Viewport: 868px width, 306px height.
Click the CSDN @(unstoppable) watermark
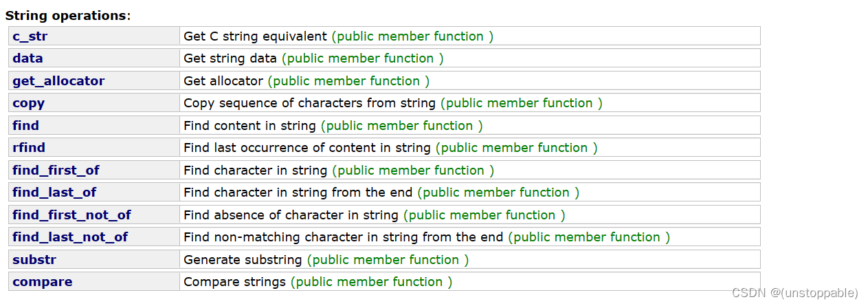[x=794, y=293]
